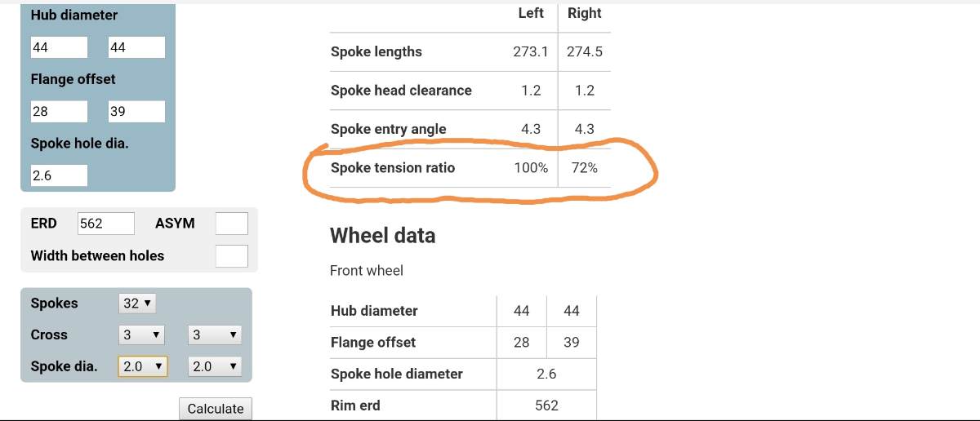This screenshot has width=980, height=421.
Task: Click the 72% right tension value
Action: click(585, 167)
